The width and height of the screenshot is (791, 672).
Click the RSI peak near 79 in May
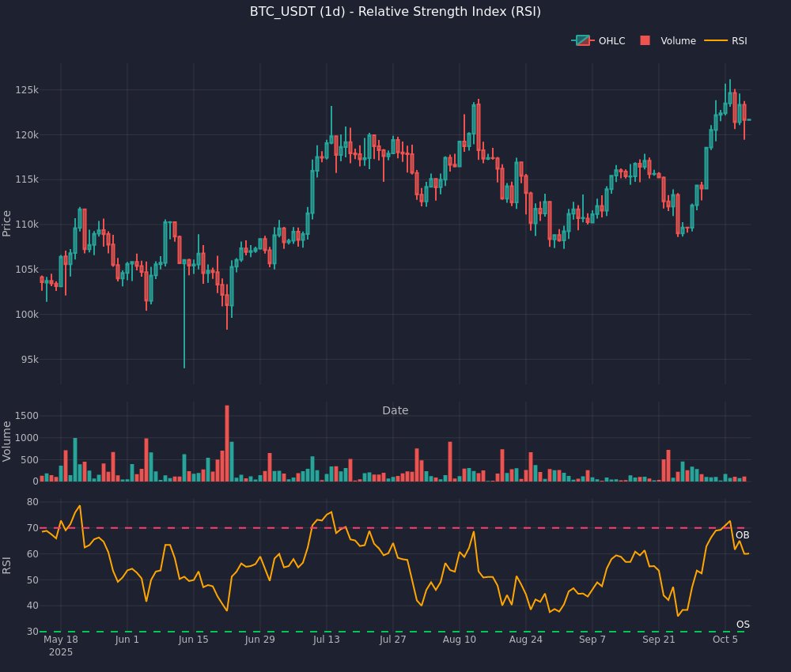point(80,506)
